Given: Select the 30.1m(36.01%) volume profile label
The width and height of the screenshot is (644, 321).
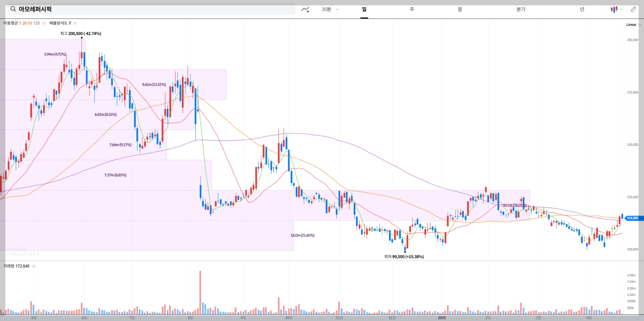Looking at the screenshot, I should 515,205.
